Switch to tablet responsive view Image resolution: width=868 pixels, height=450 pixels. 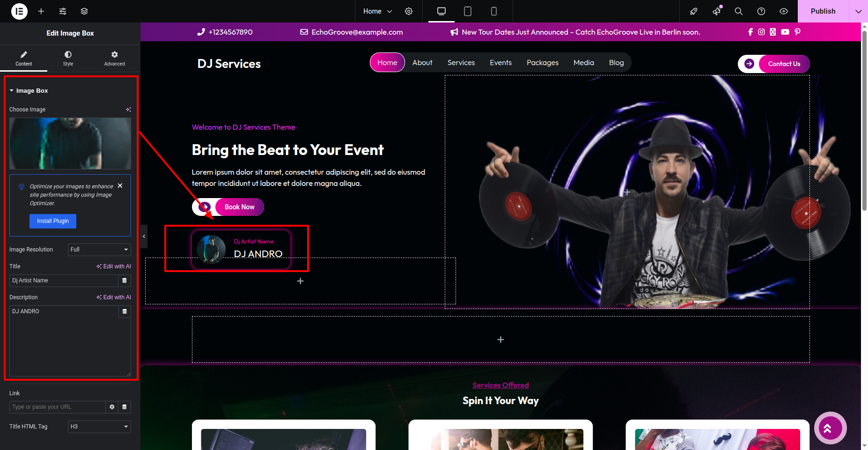pos(467,11)
